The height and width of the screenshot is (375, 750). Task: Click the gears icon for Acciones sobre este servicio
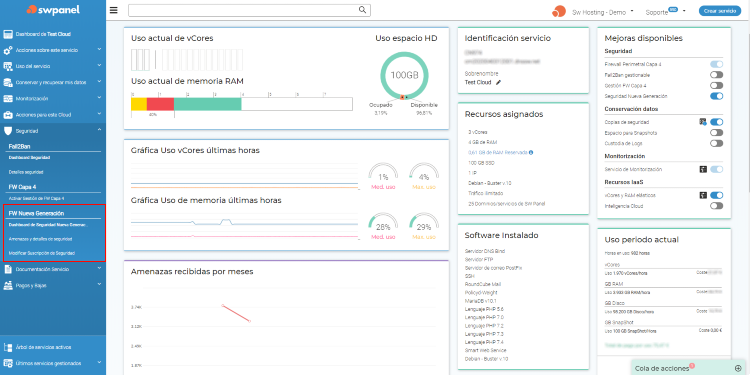pos(7,50)
